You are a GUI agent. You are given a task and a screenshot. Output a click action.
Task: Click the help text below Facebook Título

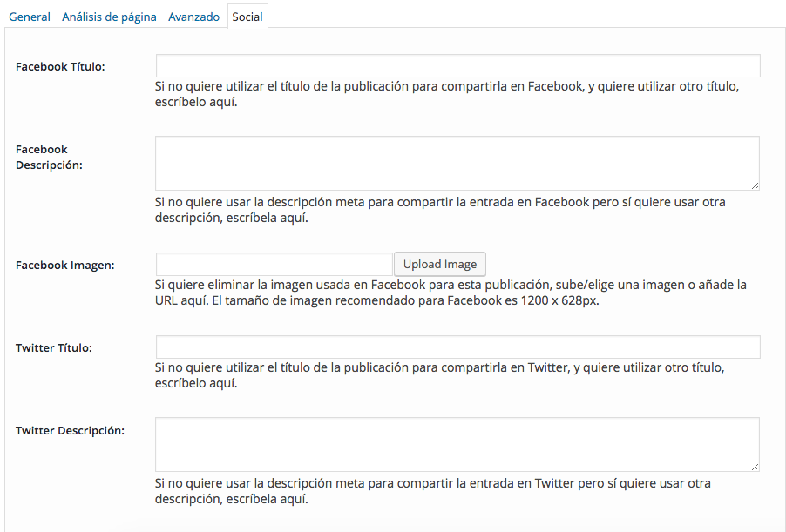(x=446, y=94)
